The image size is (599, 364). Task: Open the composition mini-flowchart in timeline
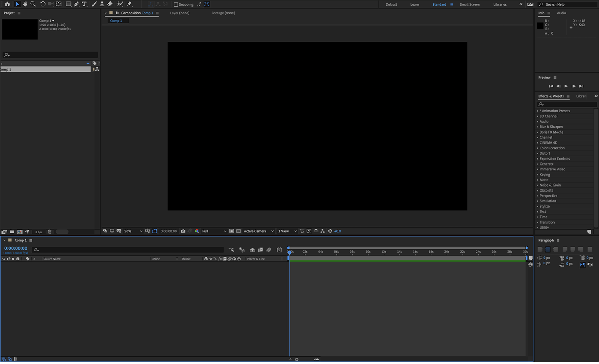(x=231, y=250)
